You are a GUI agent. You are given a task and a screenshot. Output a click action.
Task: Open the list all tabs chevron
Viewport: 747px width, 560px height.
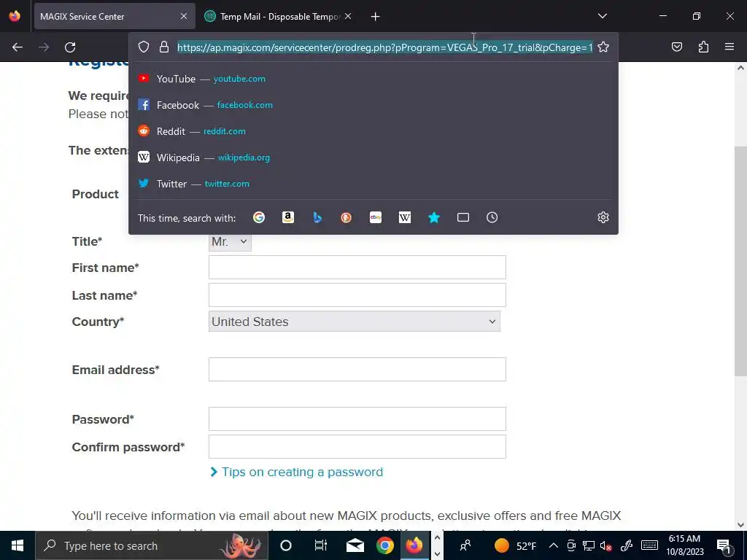click(602, 16)
